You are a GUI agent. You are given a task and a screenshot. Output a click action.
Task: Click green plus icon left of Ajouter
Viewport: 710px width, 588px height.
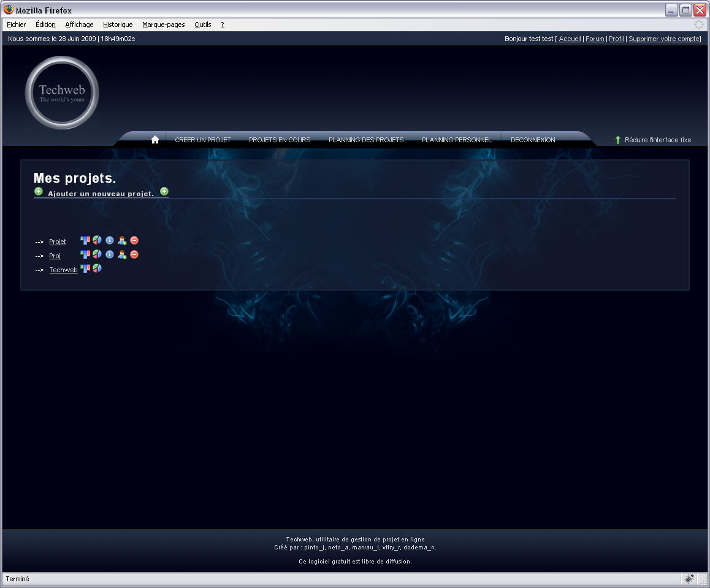coord(39,192)
